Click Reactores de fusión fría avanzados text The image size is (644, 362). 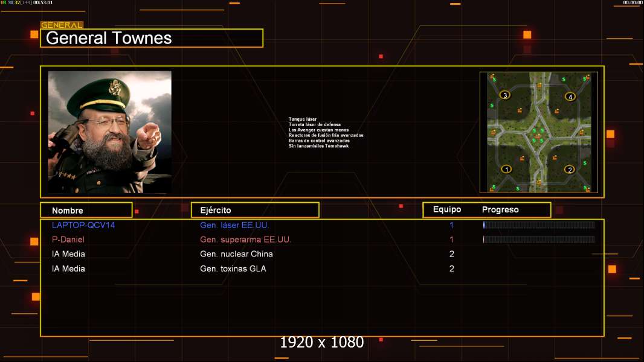pos(326,135)
